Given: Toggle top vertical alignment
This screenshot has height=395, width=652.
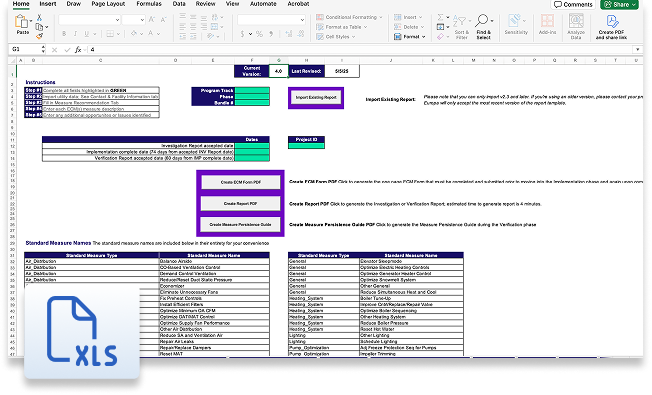Looking at the screenshot, I should (183, 17).
